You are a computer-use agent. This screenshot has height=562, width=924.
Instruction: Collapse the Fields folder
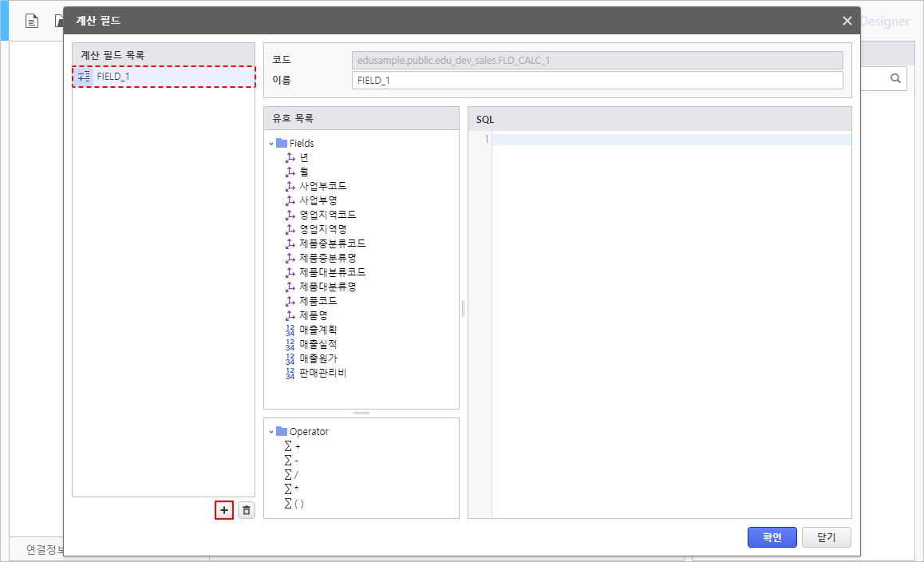point(271,144)
